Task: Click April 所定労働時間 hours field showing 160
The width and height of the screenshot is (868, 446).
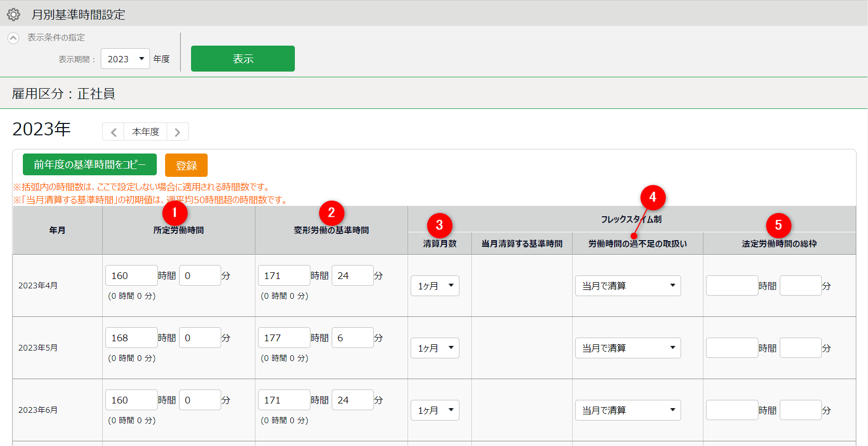Action: [x=131, y=275]
